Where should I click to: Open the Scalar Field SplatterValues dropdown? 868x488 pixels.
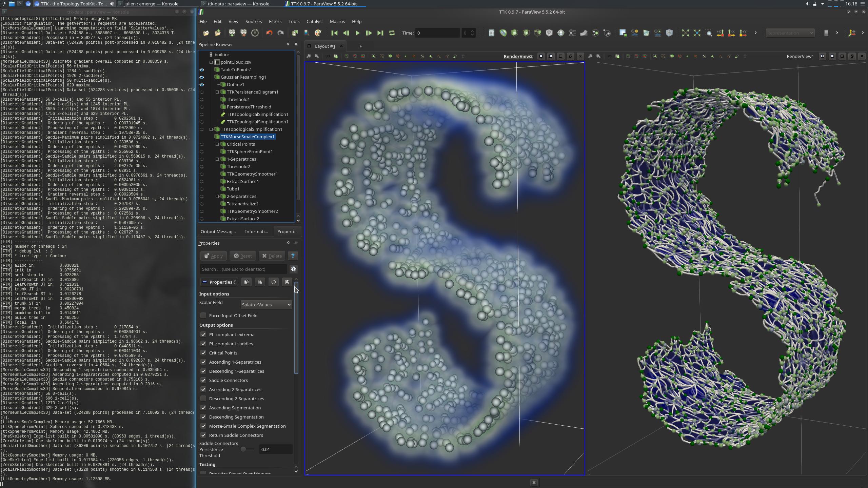click(266, 305)
